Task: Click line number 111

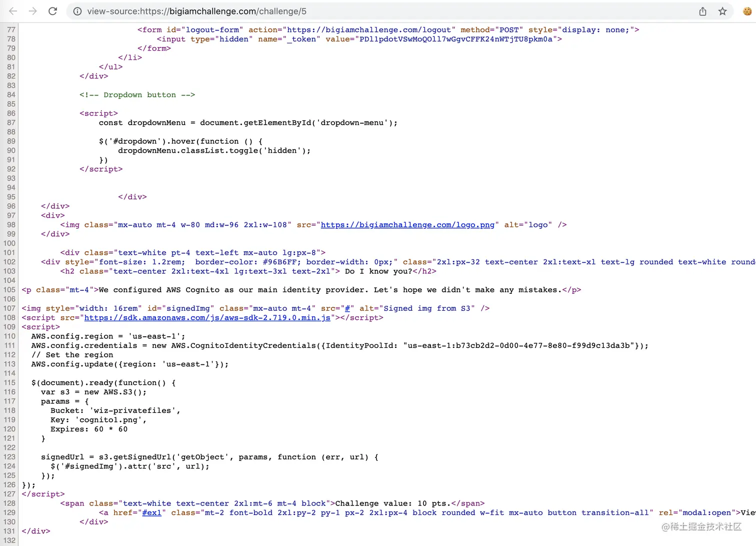Action: [x=9, y=345]
